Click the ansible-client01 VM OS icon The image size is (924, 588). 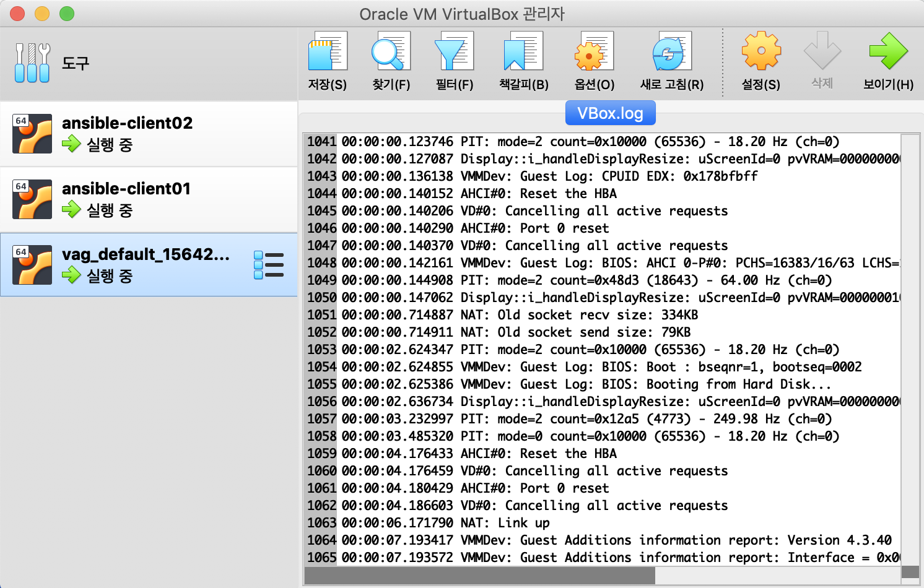point(32,199)
